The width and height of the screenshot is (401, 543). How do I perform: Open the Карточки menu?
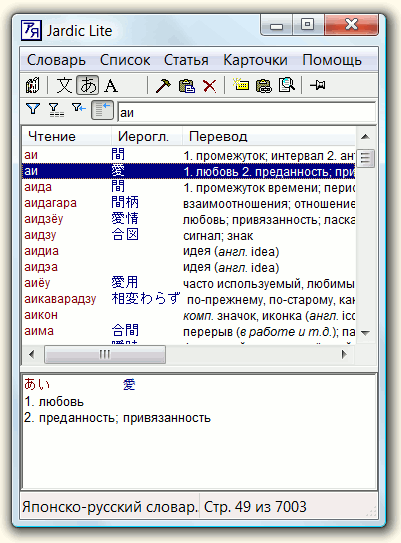click(255, 60)
